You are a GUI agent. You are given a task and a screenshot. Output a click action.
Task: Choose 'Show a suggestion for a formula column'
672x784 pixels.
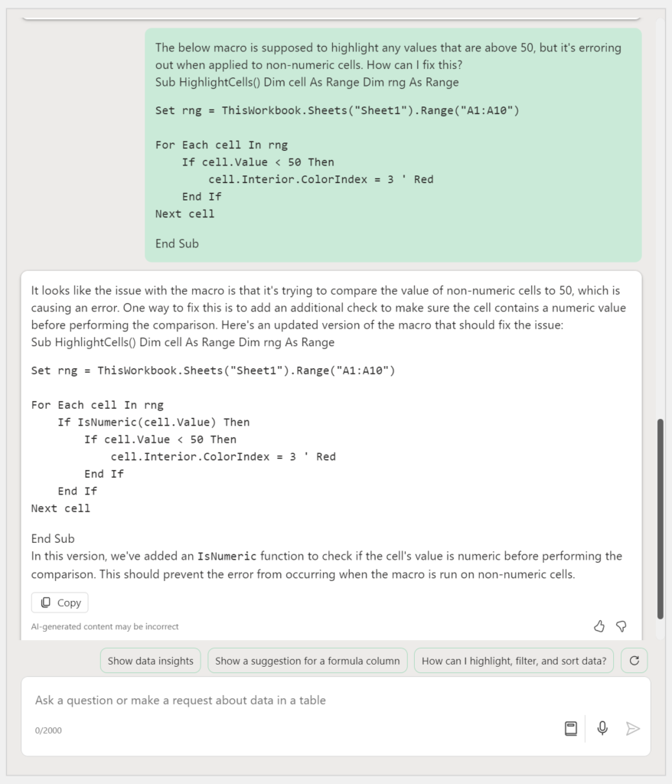click(x=307, y=661)
